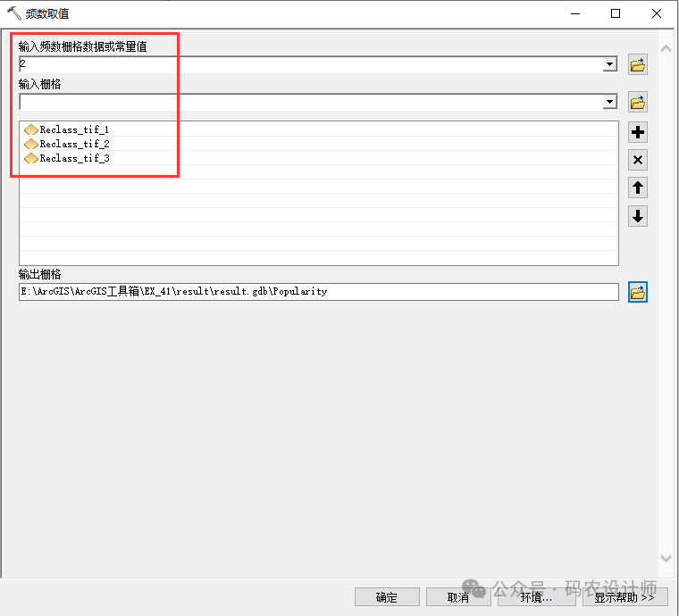
Task: Expand help panel with 显示帮助 >>
Action: pyautogui.click(x=625, y=597)
